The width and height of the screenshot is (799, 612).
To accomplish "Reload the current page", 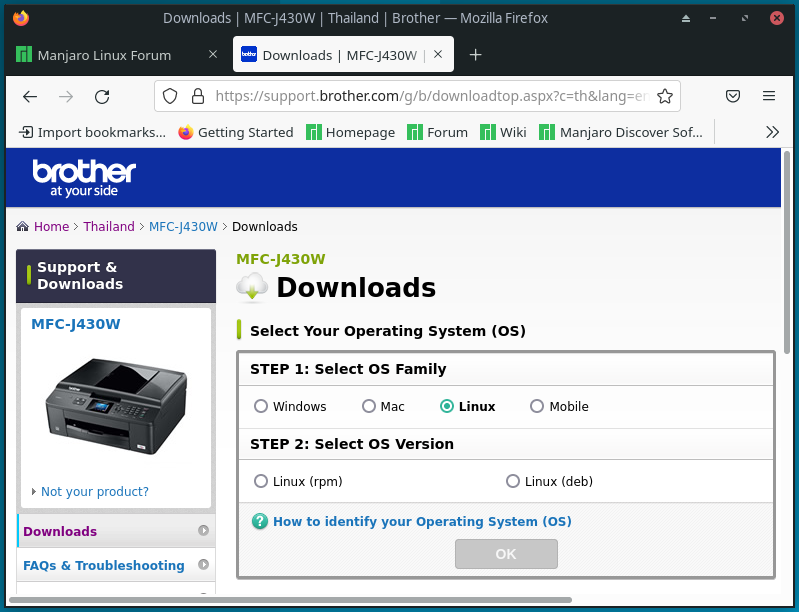I will pyautogui.click(x=102, y=96).
